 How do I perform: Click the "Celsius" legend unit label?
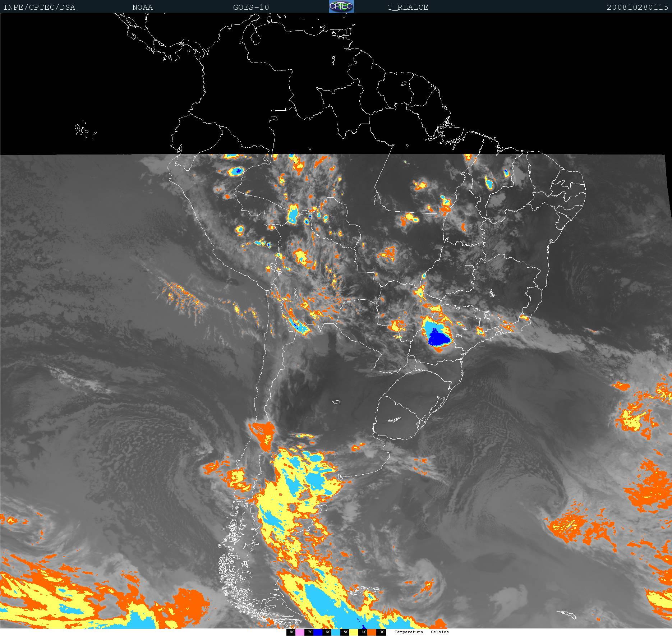440,632
